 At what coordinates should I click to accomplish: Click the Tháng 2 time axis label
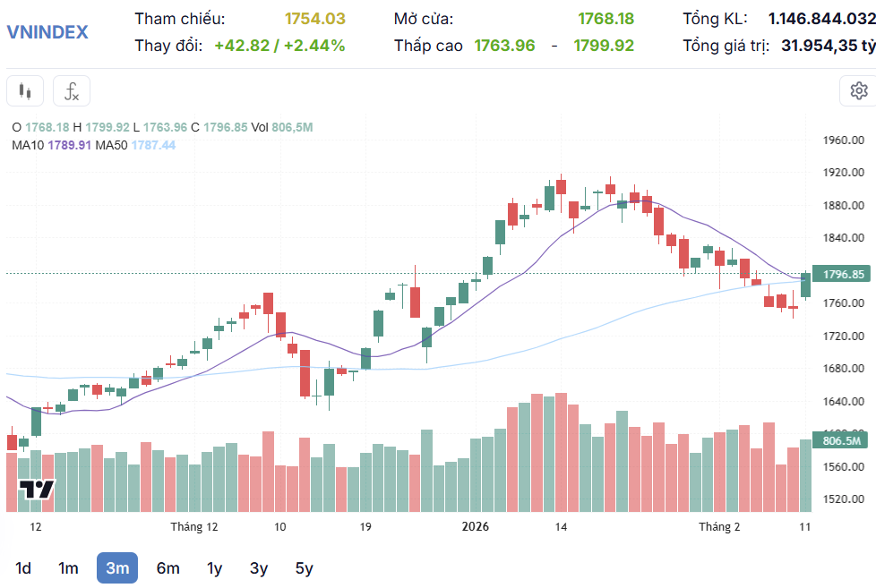pos(719,527)
